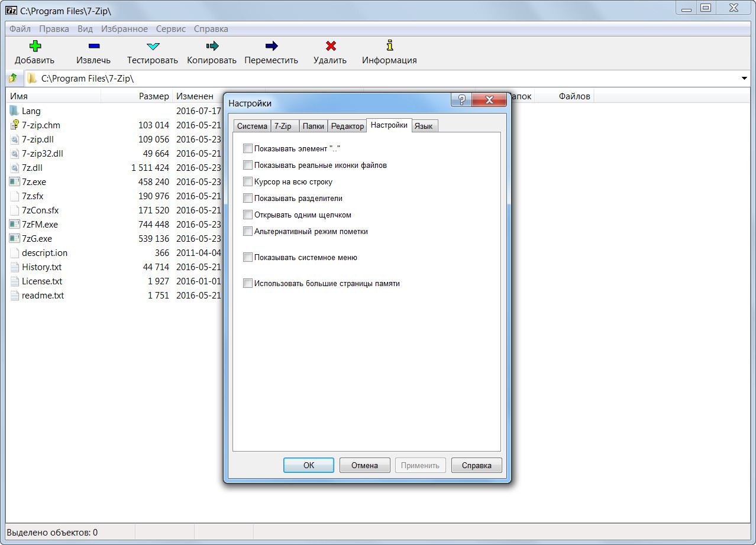Image resolution: width=756 pixels, height=545 pixels.
Task: Open the Вид menu
Action: point(85,29)
